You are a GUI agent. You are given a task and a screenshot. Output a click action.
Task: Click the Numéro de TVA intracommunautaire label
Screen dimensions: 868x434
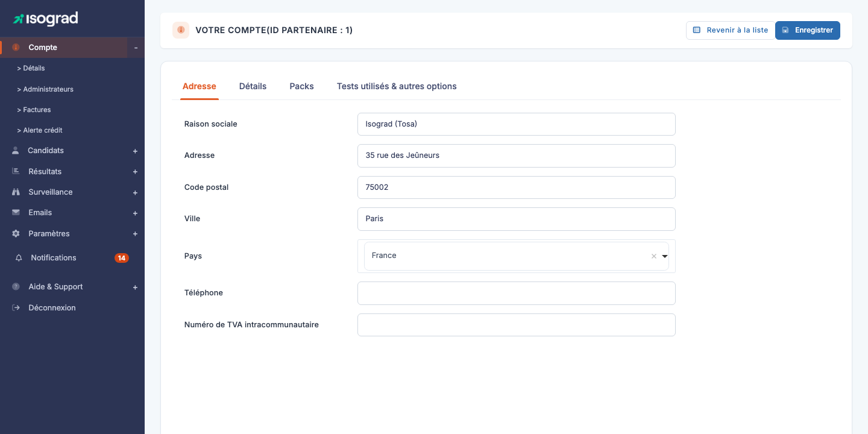click(251, 325)
